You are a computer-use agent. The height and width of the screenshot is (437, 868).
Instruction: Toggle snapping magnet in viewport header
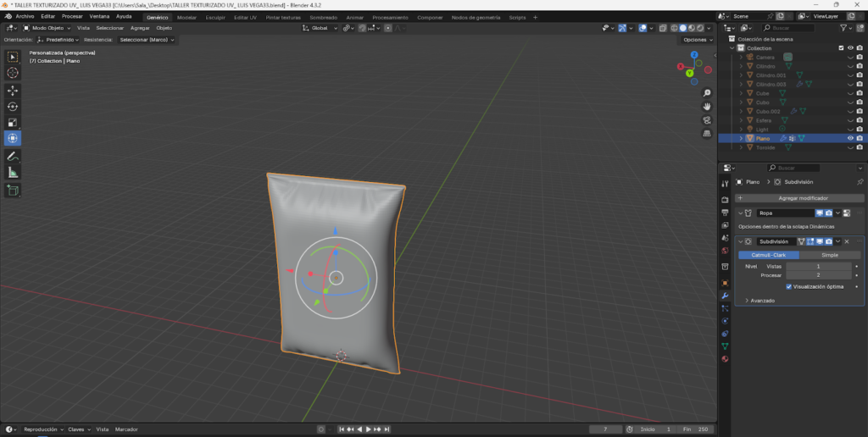(362, 28)
